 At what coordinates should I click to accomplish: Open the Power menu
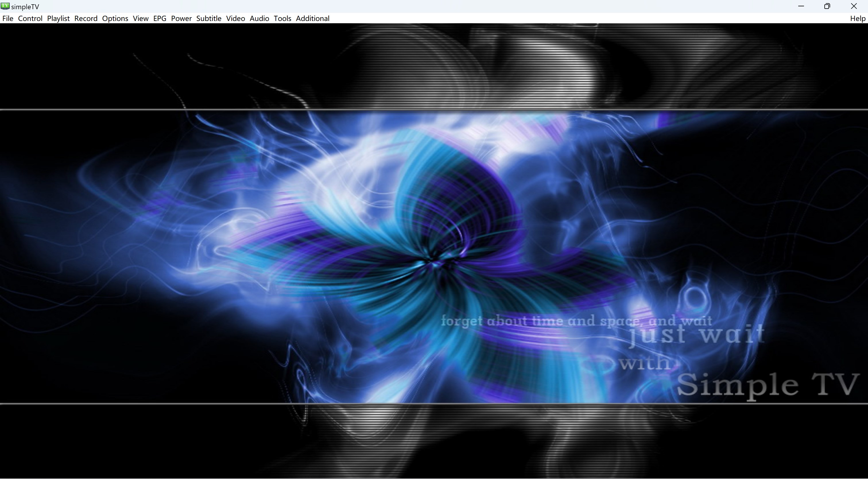click(181, 19)
